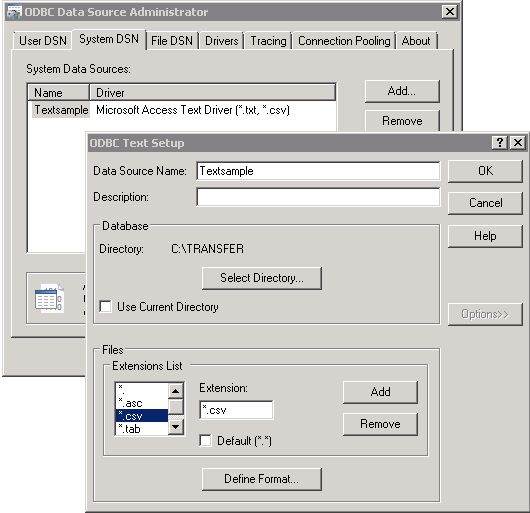The height and width of the screenshot is (513, 530).
Task: Click the Extension text field
Action: 236,410
